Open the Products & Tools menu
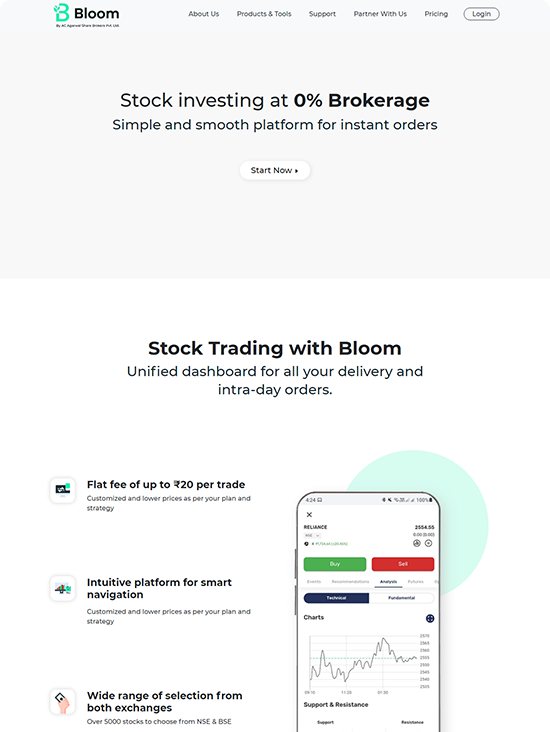550x732 pixels. click(x=264, y=14)
